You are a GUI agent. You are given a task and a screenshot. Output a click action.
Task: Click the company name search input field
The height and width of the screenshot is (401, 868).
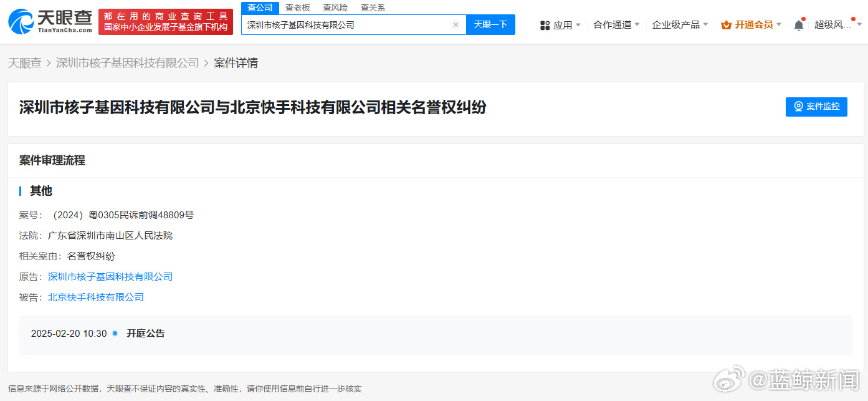pyautogui.click(x=346, y=25)
